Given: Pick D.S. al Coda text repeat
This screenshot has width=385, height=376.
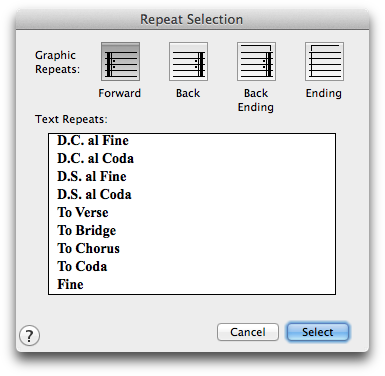Looking at the screenshot, I should (x=192, y=194).
